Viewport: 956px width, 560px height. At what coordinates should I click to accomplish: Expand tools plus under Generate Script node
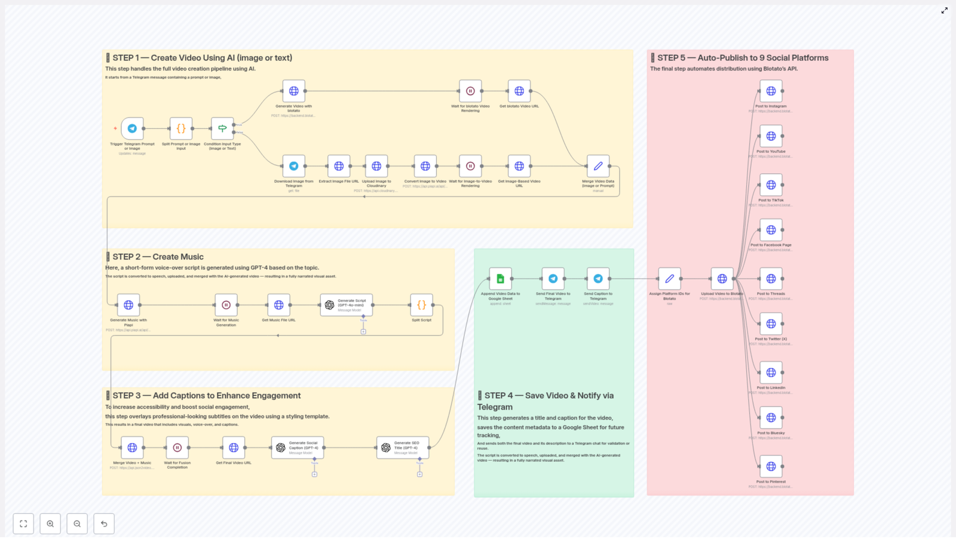[x=363, y=332]
